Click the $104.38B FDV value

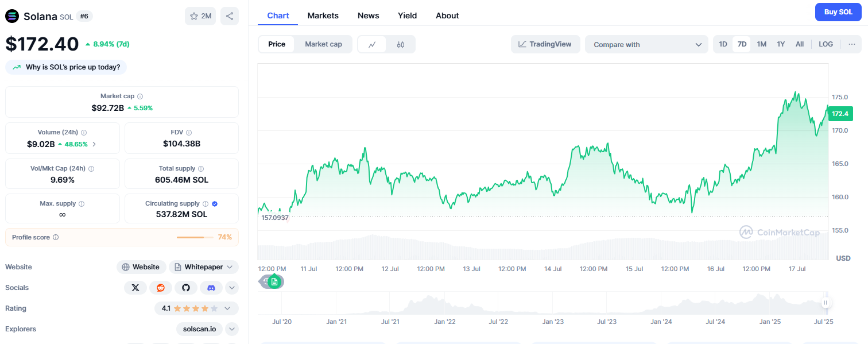pos(181,144)
